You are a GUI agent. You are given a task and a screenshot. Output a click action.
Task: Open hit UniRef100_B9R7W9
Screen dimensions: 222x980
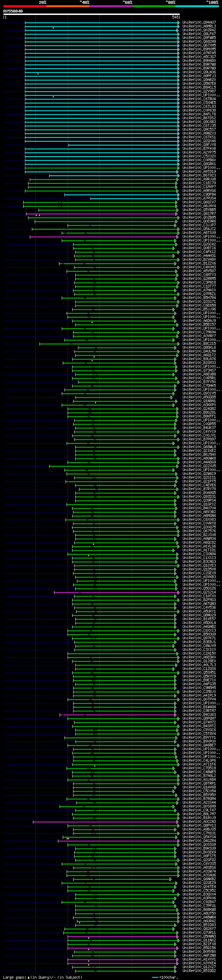(199, 68)
